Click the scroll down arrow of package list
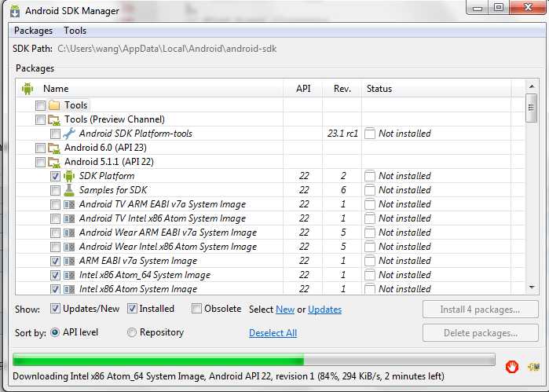549x392 pixels. tap(532, 288)
